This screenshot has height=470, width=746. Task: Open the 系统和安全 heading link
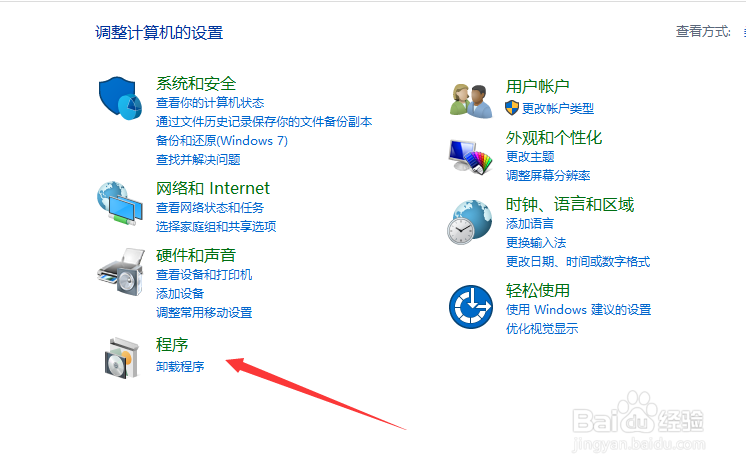click(196, 84)
